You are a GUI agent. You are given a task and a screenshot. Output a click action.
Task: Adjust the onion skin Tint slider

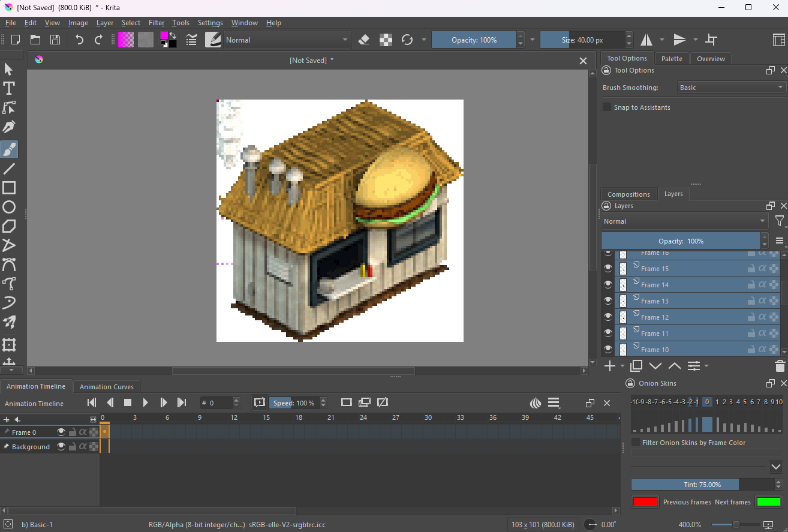point(702,485)
